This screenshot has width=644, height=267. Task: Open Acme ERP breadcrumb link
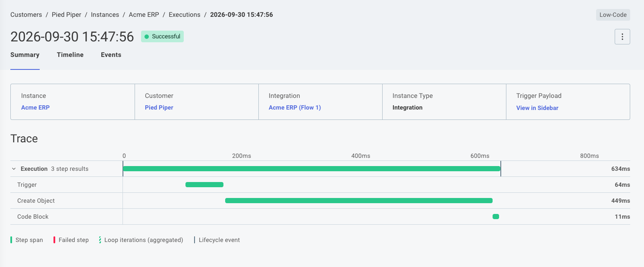144,15
